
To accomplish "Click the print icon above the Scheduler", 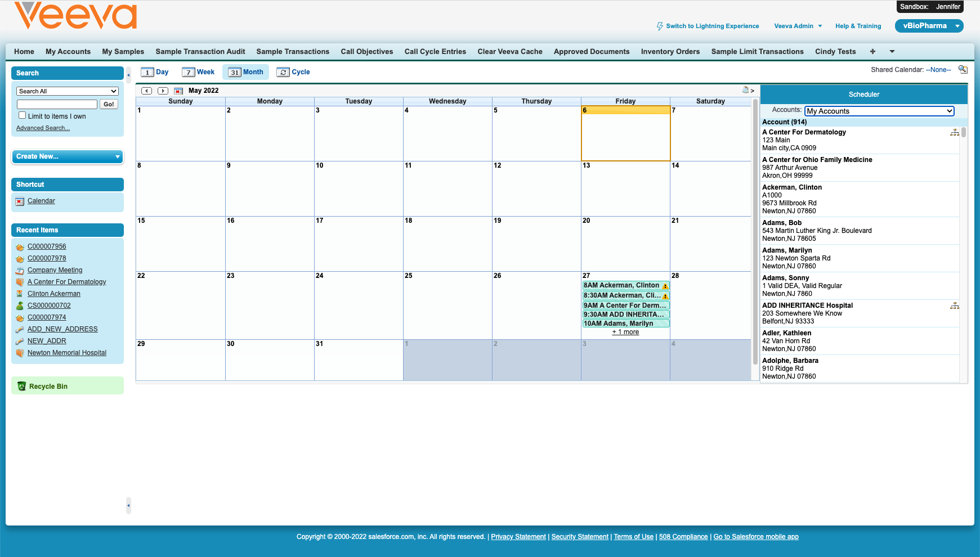I will [x=745, y=90].
